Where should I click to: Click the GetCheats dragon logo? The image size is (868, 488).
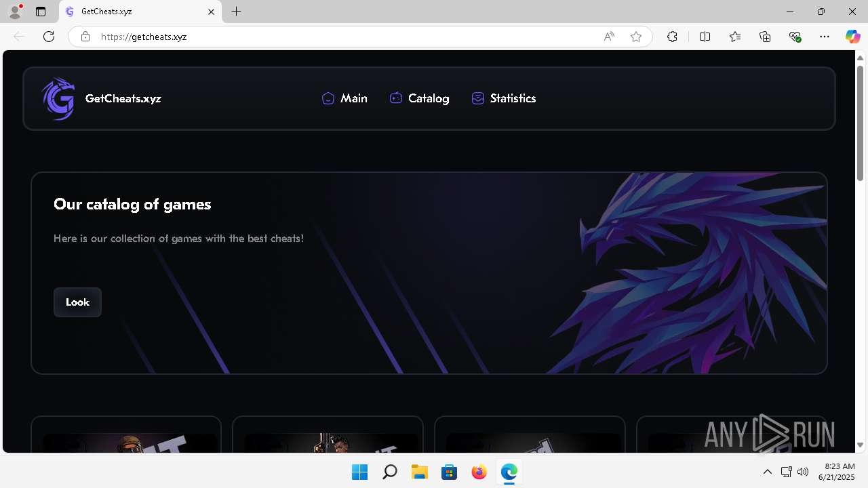(x=58, y=98)
